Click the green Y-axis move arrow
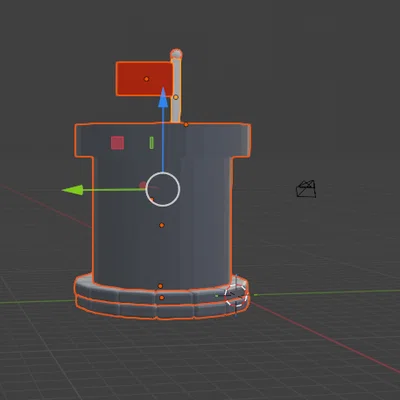Image resolution: width=400 pixels, height=400 pixels. [72, 190]
